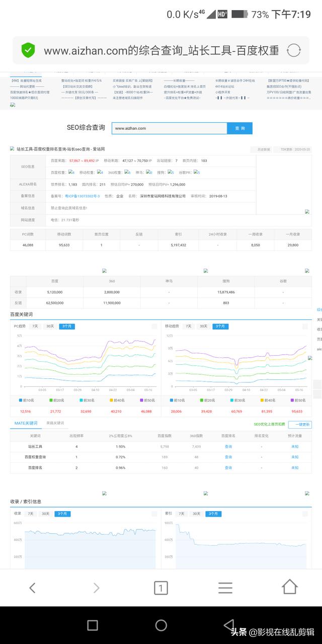Tap the browser home icon
322x644 pixels.
point(289,587)
